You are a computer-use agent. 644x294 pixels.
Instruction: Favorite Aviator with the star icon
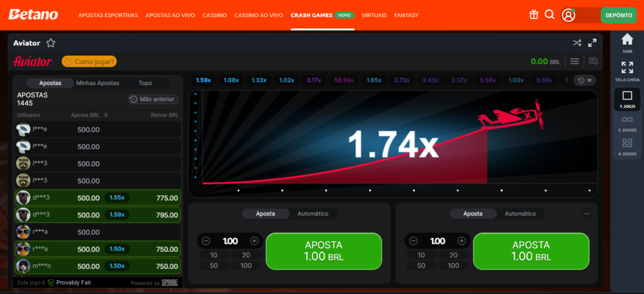click(x=50, y=43)
